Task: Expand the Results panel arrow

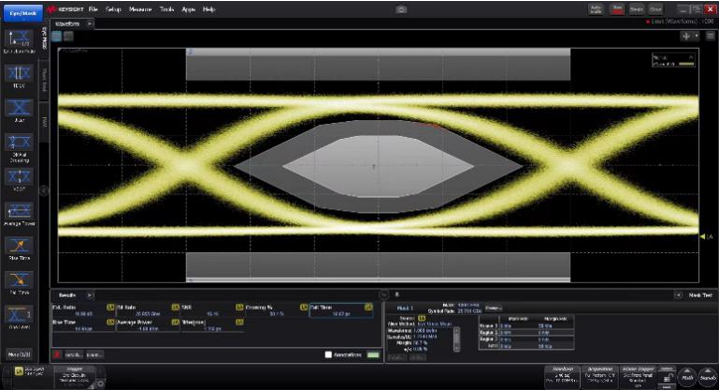Action: [x=90, y=295]
